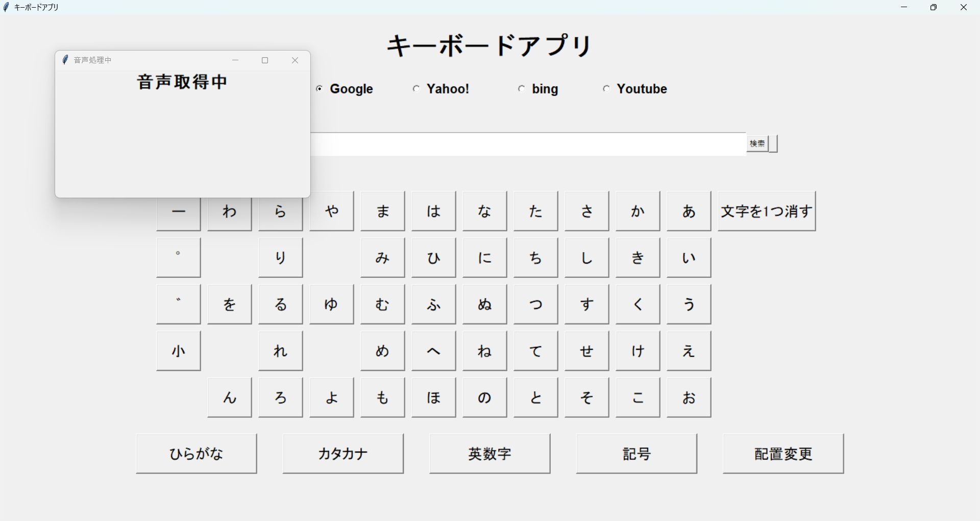Screen dimensions: 980x521
Task: Tap the dakuten ゛ key
Action: tap(179, 304)
